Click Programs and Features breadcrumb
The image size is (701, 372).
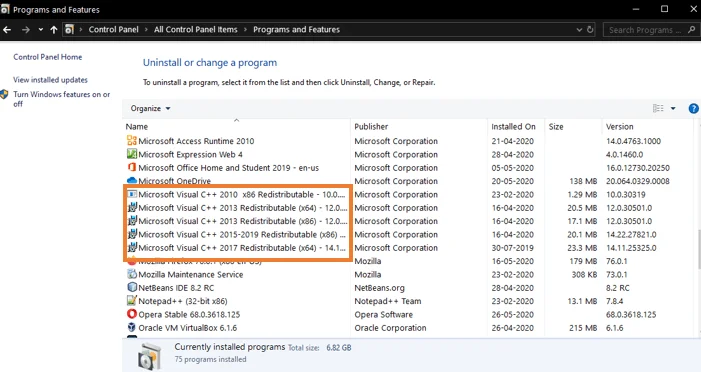point(296,30)
